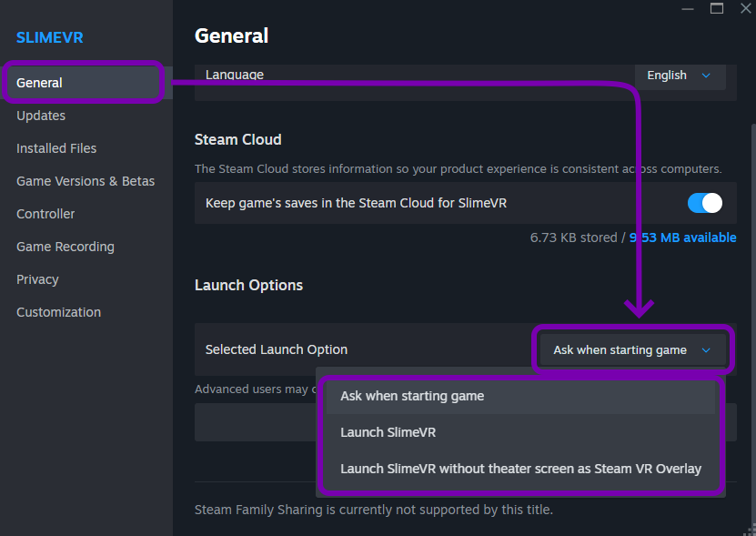
Task: Select launch without theater screen option
Action: pyautogui.click(x=520, y=469)
